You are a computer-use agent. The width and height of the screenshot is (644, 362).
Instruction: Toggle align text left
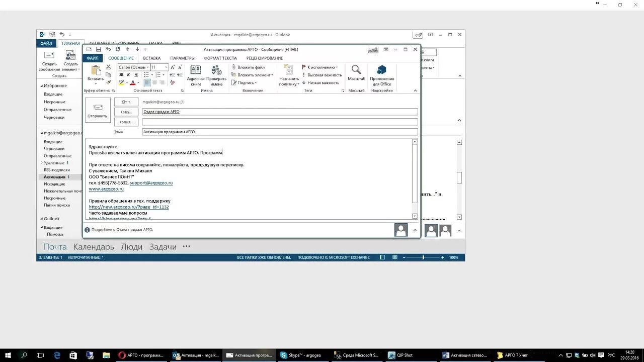coord(147,82)
